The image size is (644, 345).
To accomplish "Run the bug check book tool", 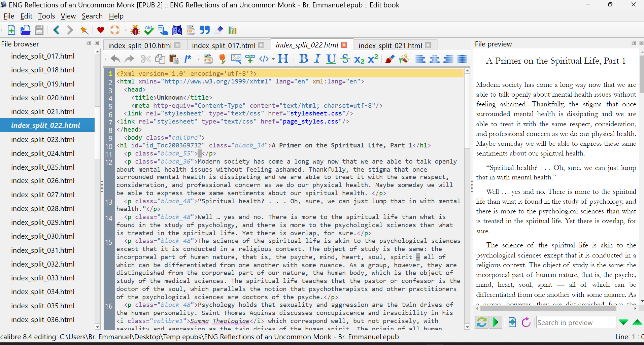I will pos(135,30).
